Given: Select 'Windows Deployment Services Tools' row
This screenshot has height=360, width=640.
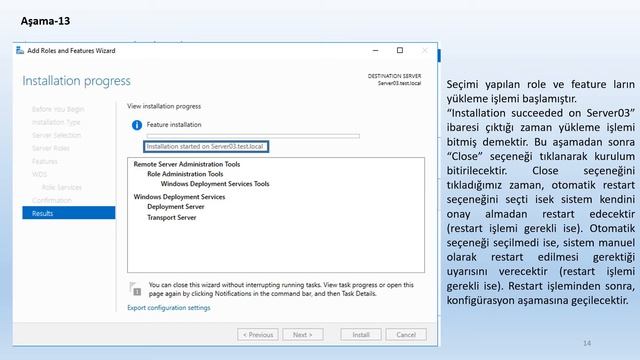Looking at the screenshot, I should coord(215,184).
